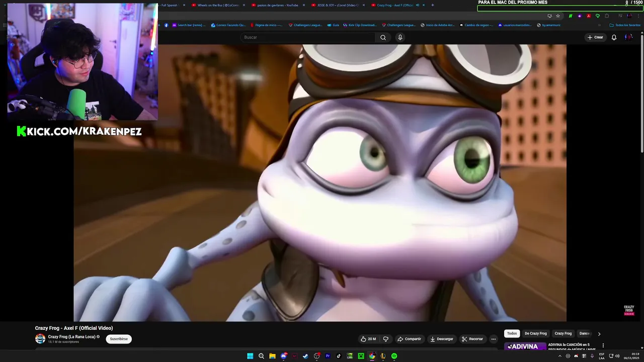Click the Recortar clip button
The image size is (644, 362).
tap(472, 339)
